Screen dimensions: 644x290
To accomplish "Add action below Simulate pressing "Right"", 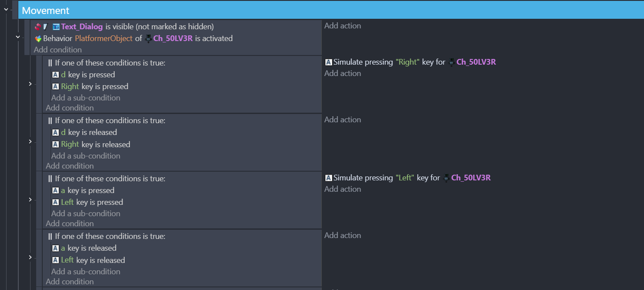I will pos(342,73).
